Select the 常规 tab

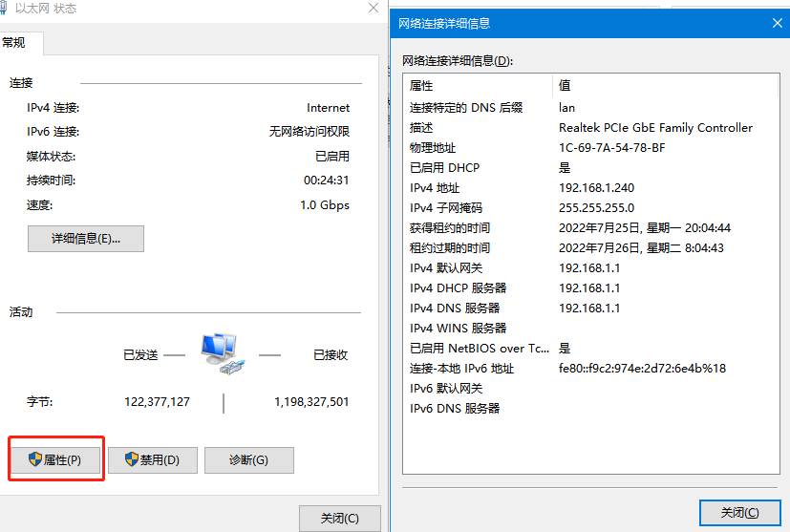pyautogui.click(x=15, y=43)
